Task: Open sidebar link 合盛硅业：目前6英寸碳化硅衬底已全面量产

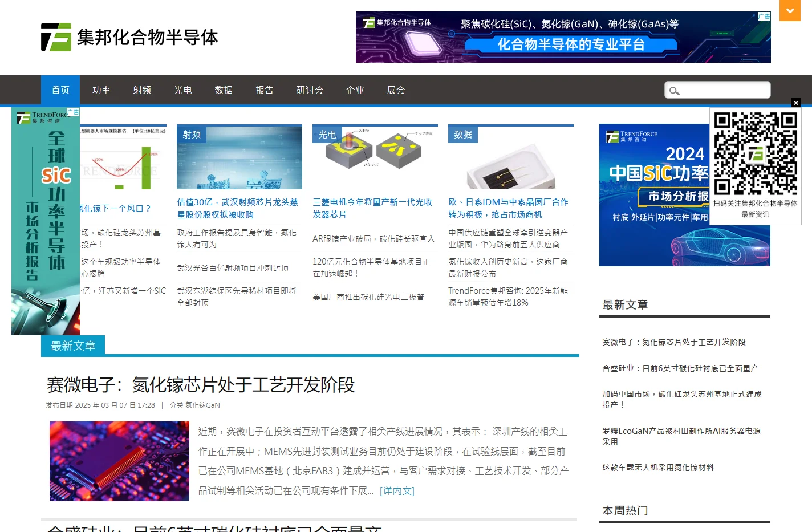Action: pyautogui.click(x=680, y=368)
